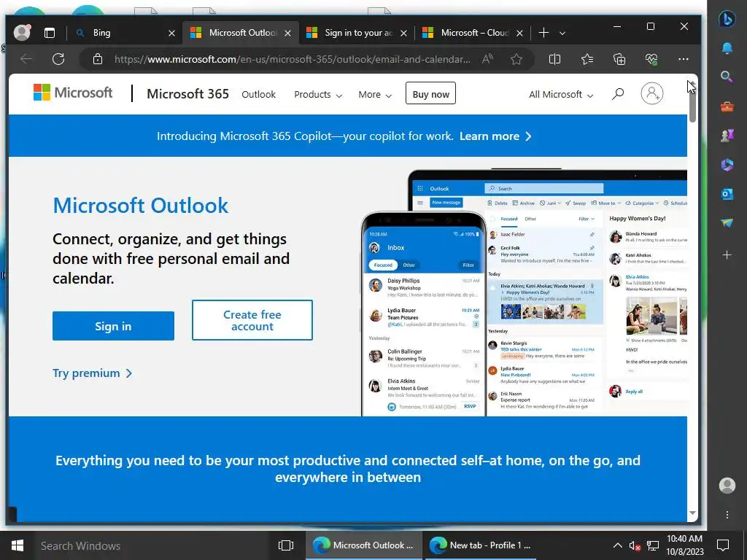
Task: Close the Sign in to your account tab
Action: pyautogui.click(x=403, y=33)
